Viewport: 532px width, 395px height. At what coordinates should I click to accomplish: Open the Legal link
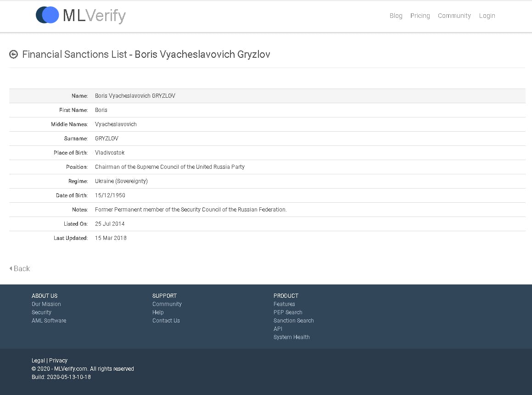tap(38, 361)
